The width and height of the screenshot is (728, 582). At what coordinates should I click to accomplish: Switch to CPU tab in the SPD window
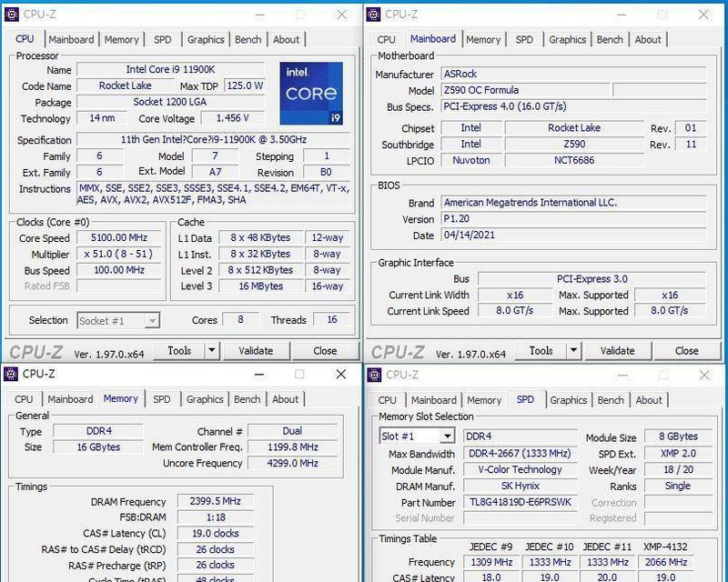[388, 400]
